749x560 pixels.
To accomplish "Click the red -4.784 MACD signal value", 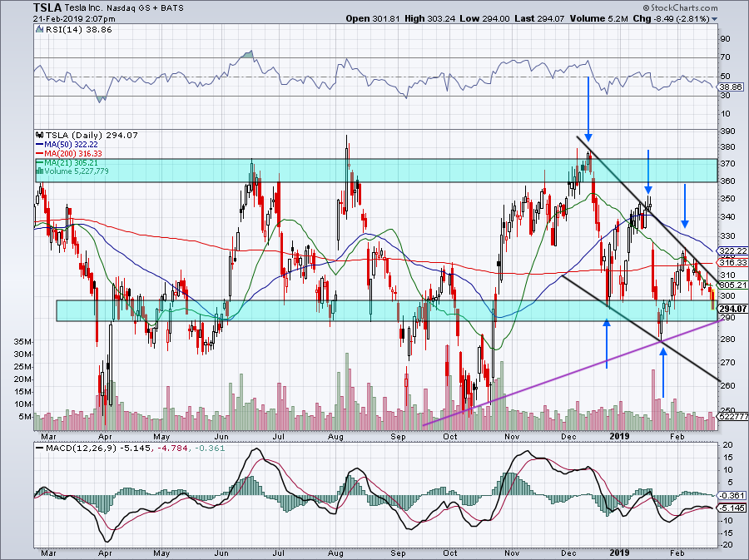I will coord(171,448).
